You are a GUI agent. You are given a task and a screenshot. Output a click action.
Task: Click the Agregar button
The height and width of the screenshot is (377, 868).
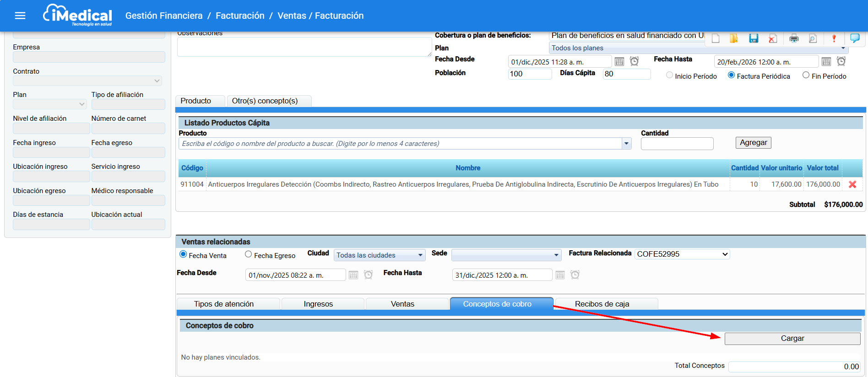click(x=753, y=143)
